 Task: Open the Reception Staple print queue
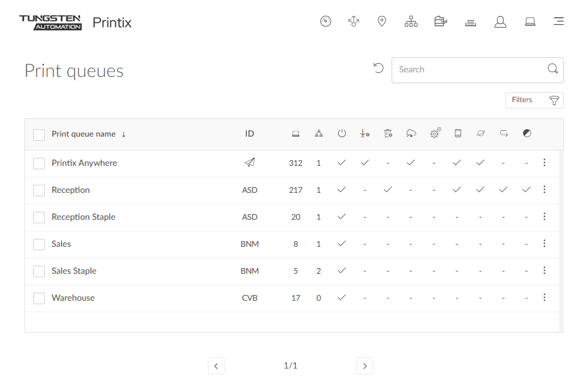coord(83,217)
